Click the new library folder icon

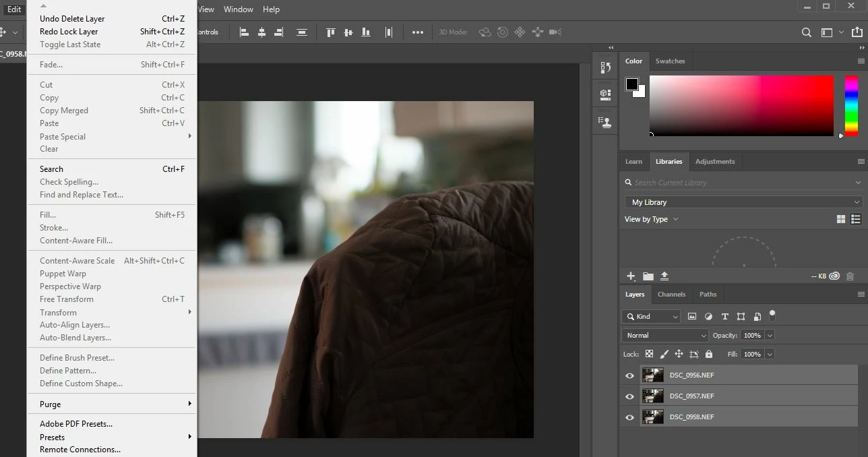coord(648,276)
